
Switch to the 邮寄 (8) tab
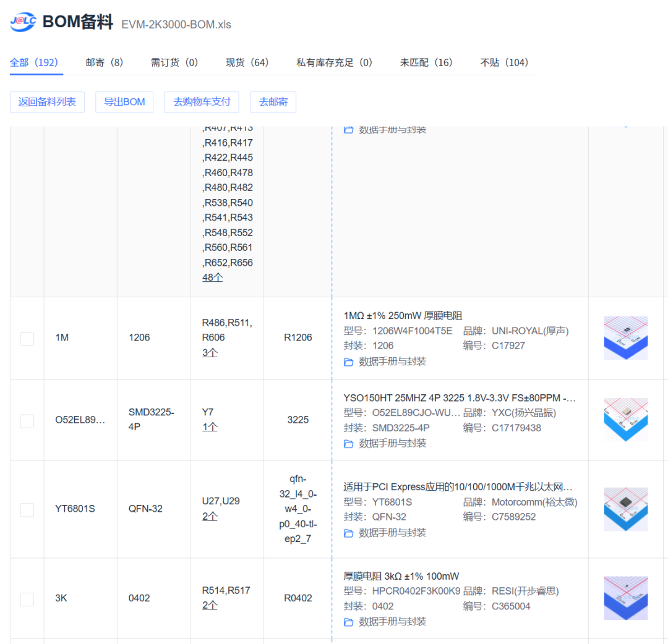(105, 63)
